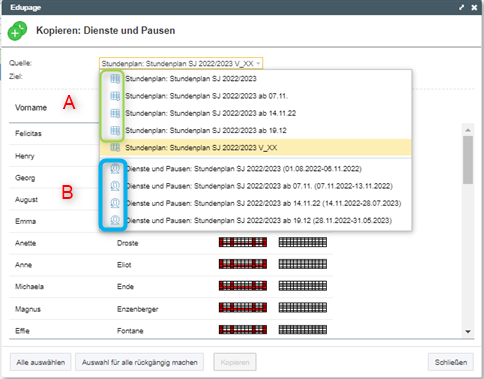The image size is (484, 379).
Task: Select 'Dienste und Pausen ab 19.12' option
Action: point(255,220)
